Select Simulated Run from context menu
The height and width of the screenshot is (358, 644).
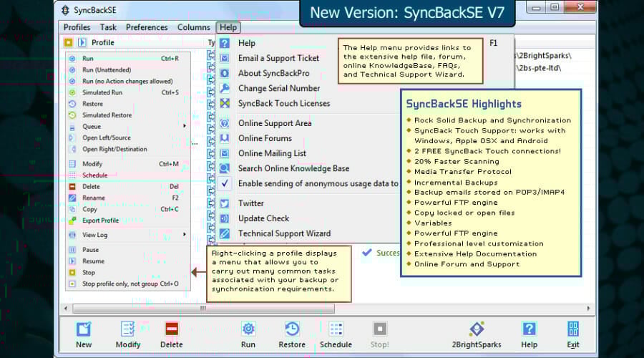[x=102, y=92]
